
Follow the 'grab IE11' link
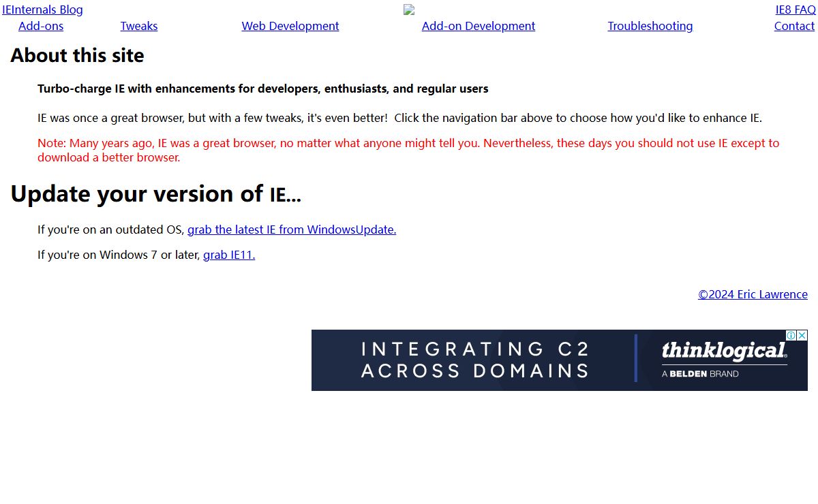coord(229,255)
